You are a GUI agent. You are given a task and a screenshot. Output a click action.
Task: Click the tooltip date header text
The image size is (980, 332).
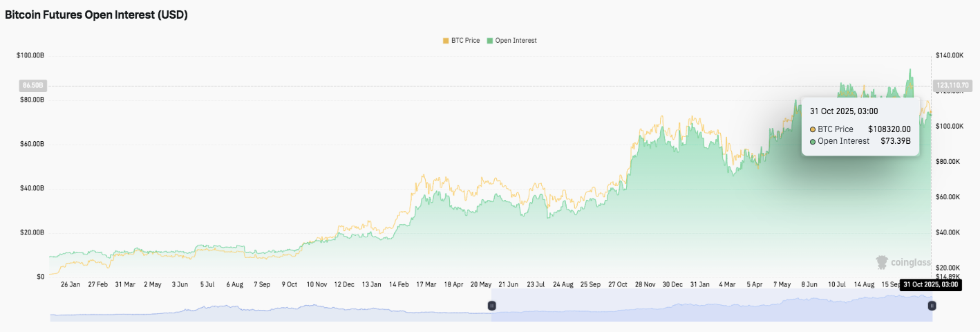(843, 111)
